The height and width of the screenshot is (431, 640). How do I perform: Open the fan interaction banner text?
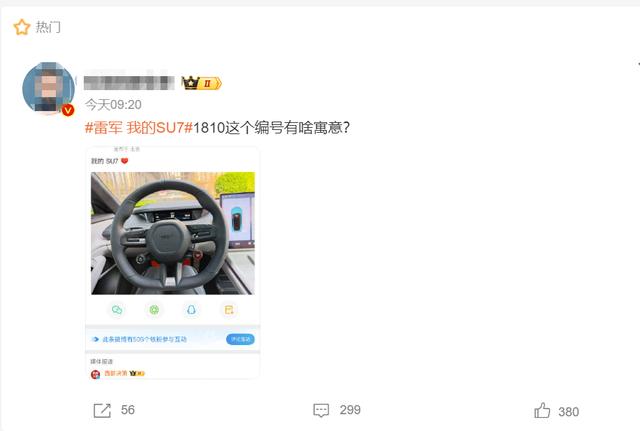[x=144, y=339]
